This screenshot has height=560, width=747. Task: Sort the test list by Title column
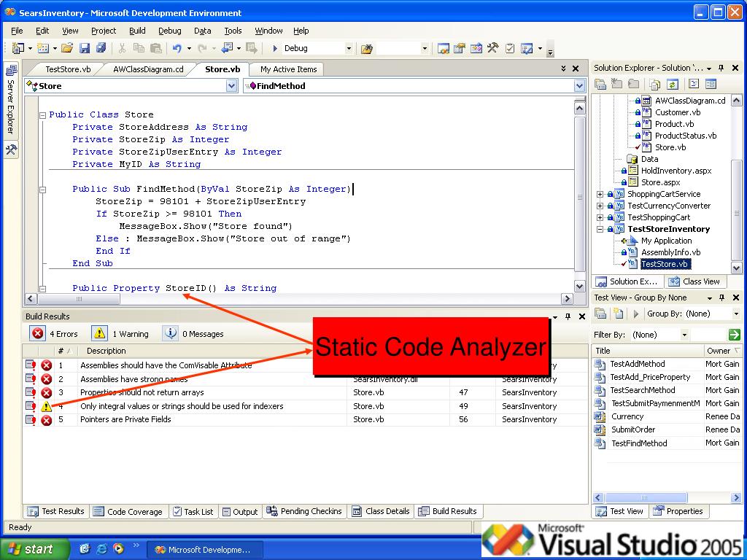[x=648, y=351]
